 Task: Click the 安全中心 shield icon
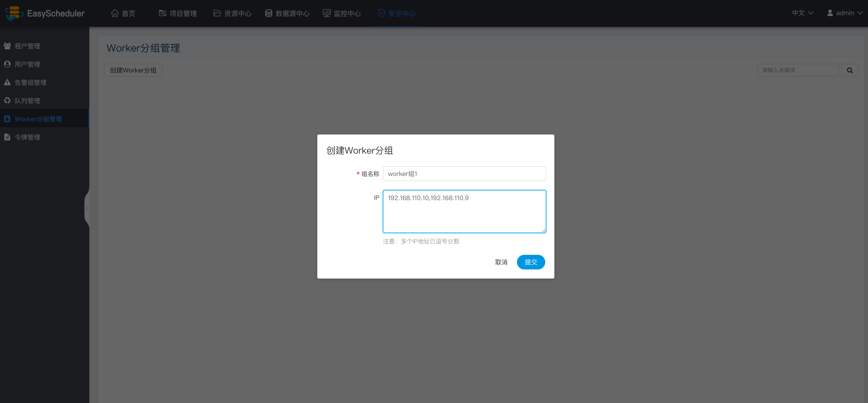point(382,13)
